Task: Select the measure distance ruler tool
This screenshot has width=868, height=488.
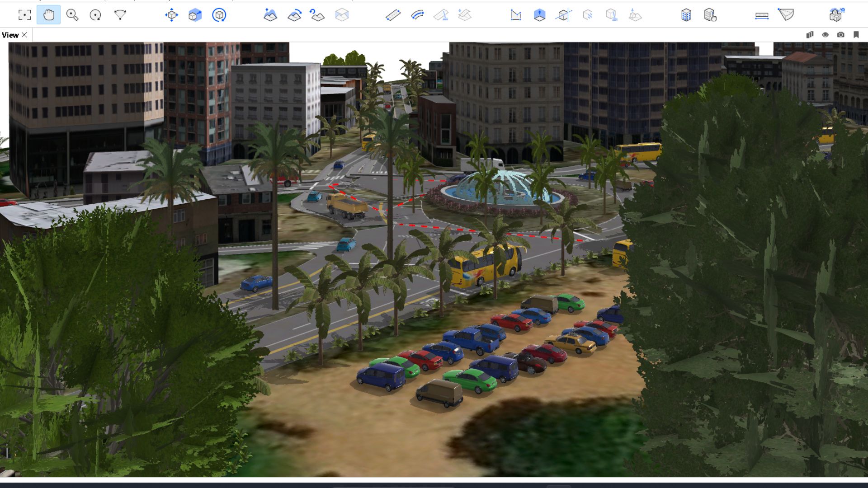Action: coord(762,15)
